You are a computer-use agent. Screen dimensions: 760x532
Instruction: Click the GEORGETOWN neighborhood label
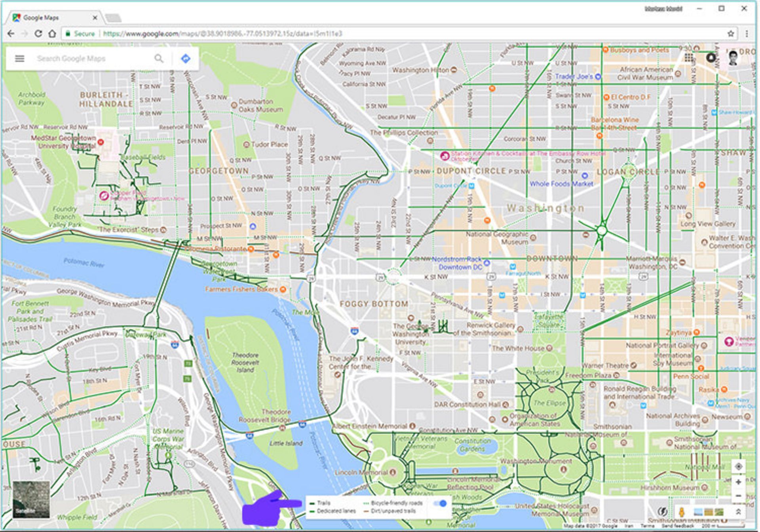219,171
